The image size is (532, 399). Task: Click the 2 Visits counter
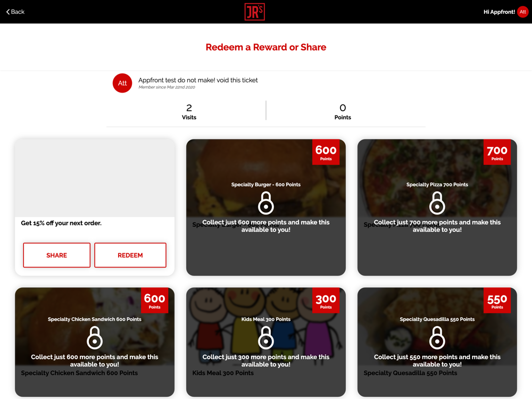click(189, 112)
